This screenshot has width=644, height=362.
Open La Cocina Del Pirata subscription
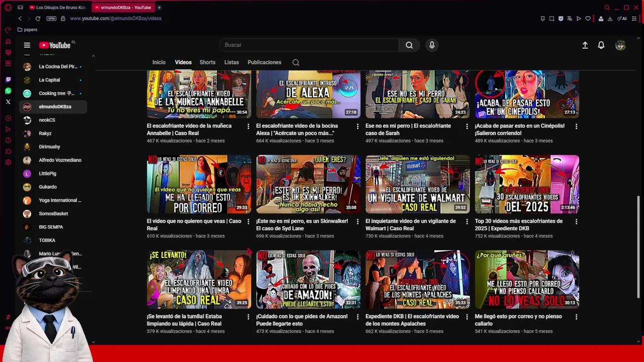coord(53,66)
